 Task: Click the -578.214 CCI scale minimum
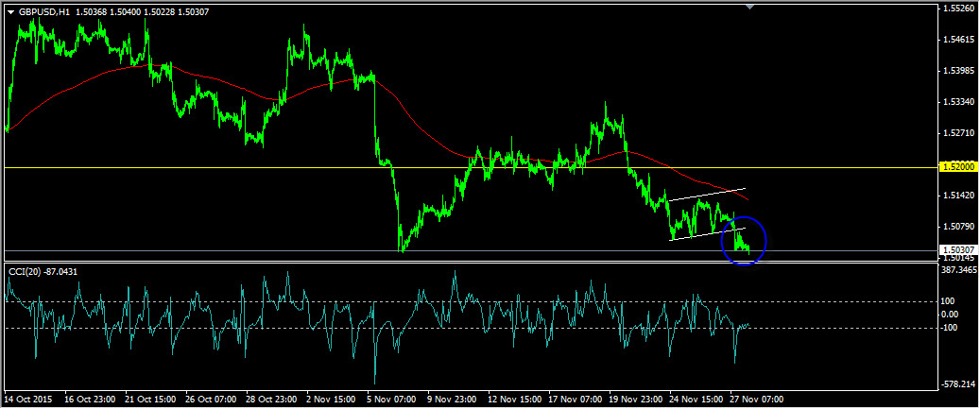click(959, 384)
